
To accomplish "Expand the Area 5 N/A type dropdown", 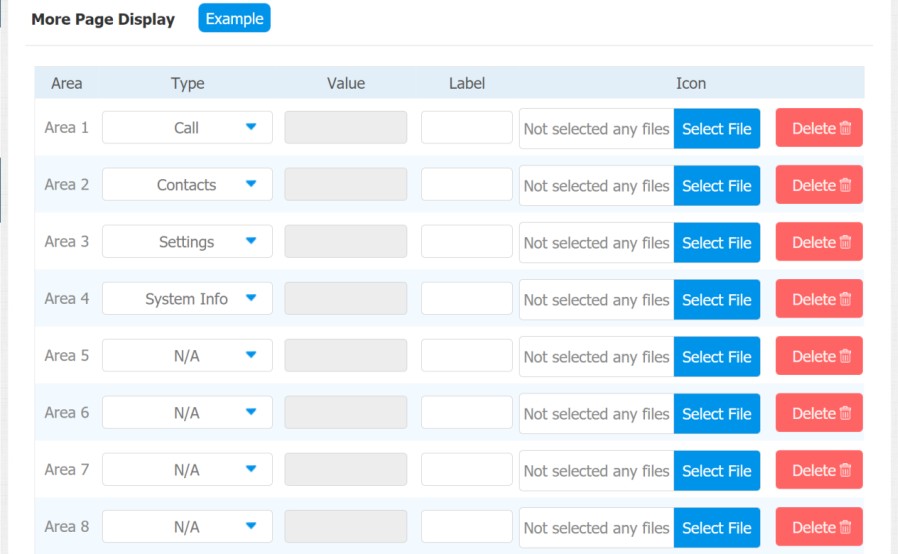I will coord(187,355).
